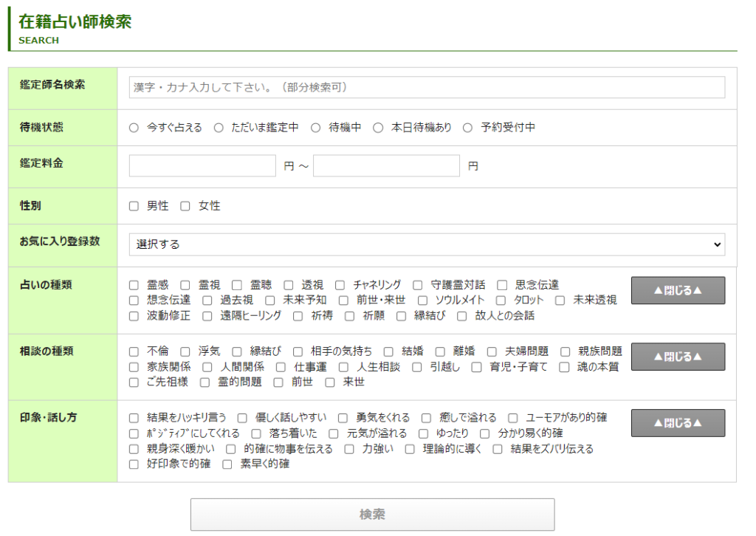The height and width of the screenshot is (536, 756).
Task: Click the 鑑定師名検索 text input field
Action: [x=427, y=87]
